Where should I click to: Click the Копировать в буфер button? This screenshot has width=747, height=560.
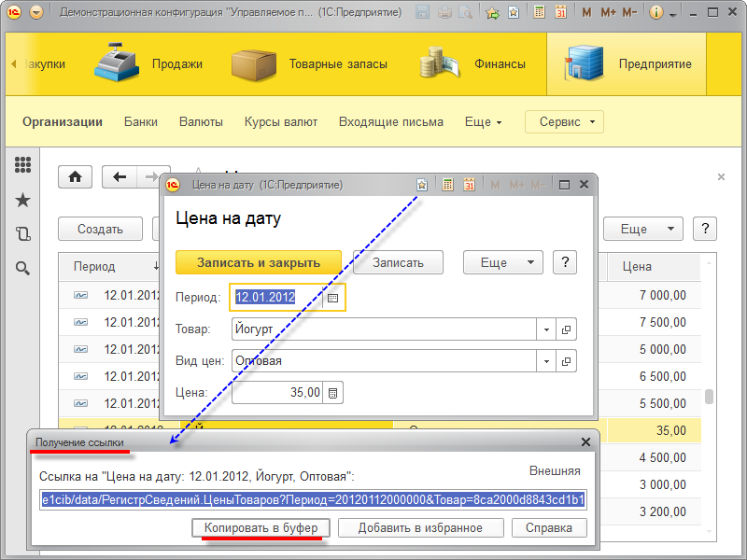[x=261, y=528]
